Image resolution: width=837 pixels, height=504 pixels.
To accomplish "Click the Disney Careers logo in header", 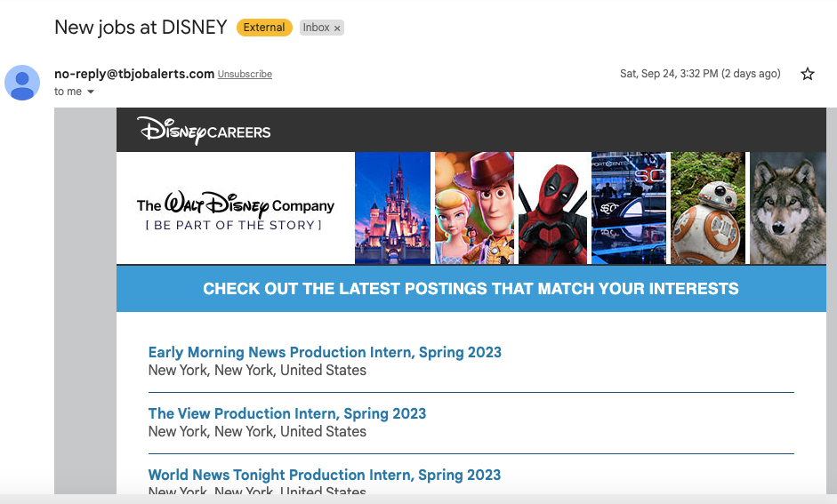I will 204,130.
